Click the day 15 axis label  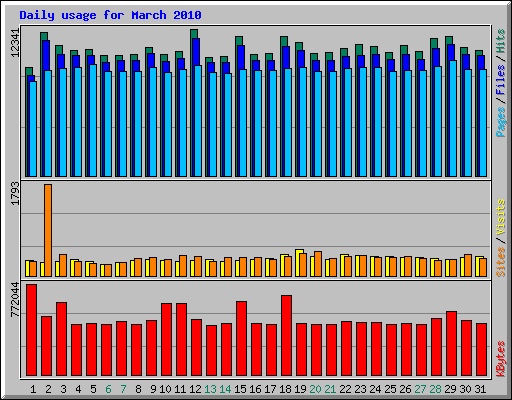click(240, 389)
